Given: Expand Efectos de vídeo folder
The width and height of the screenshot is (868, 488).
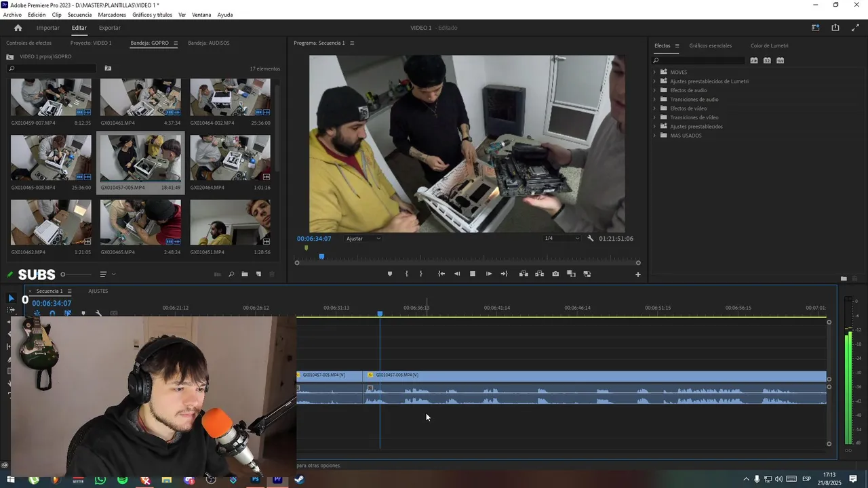Looking at the screenshot, I should click(x=655, y=108).
